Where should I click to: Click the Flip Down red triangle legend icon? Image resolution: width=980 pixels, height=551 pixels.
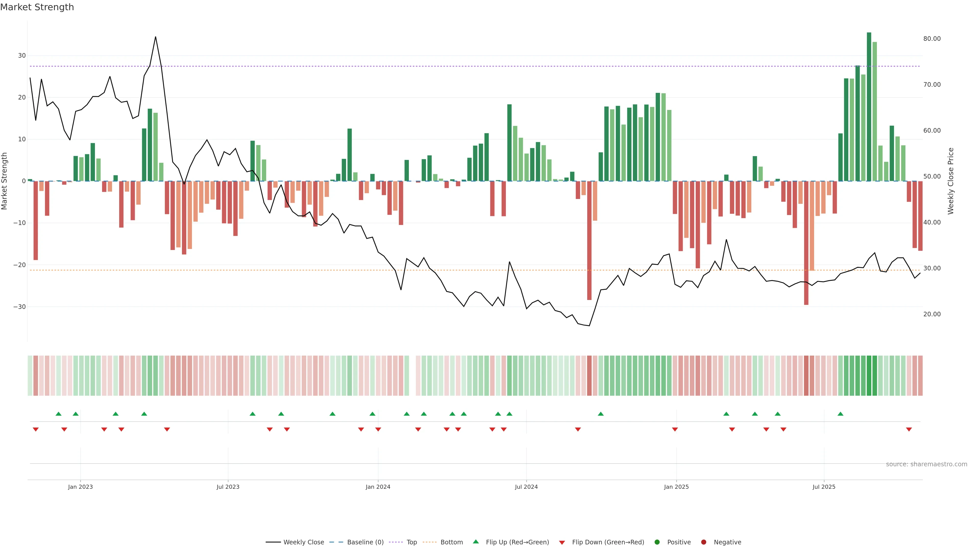[x=562, y=543]
